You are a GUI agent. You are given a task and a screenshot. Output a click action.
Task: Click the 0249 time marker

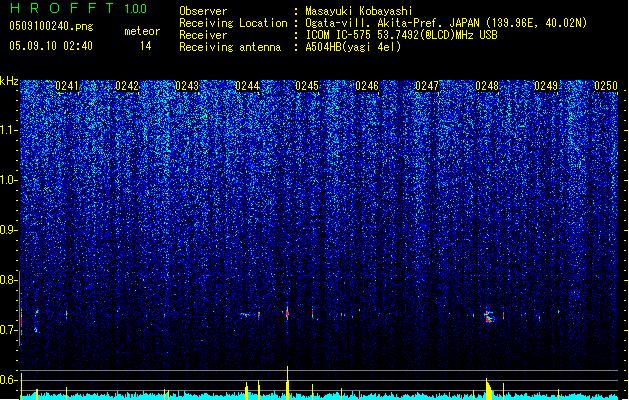(546, 86)
